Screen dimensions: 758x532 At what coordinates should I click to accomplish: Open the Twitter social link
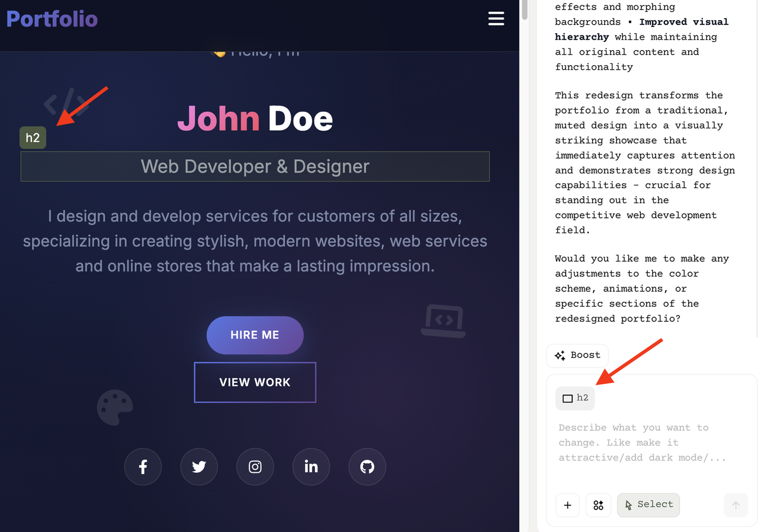[x=199, y=467]
